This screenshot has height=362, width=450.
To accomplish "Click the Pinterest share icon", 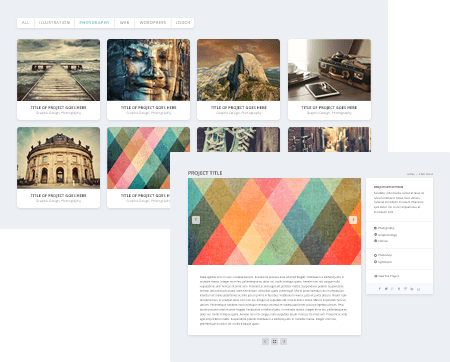I will pos(405,289).
